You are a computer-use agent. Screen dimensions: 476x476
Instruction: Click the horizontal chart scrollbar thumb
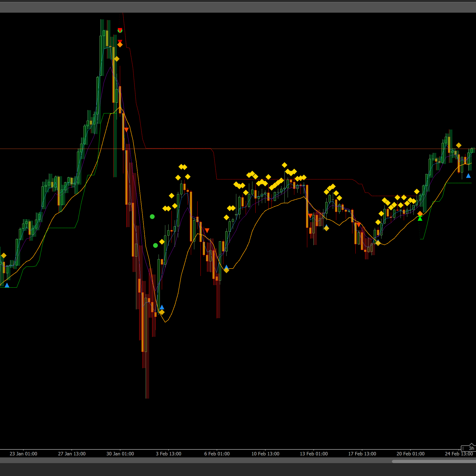pos(434,461)
